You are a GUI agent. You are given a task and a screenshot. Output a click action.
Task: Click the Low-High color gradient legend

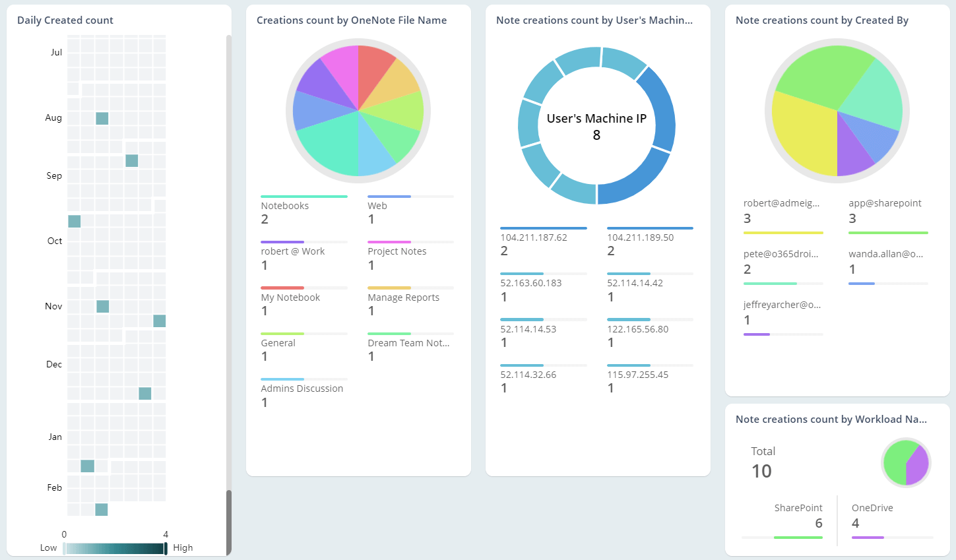(113, 547)
